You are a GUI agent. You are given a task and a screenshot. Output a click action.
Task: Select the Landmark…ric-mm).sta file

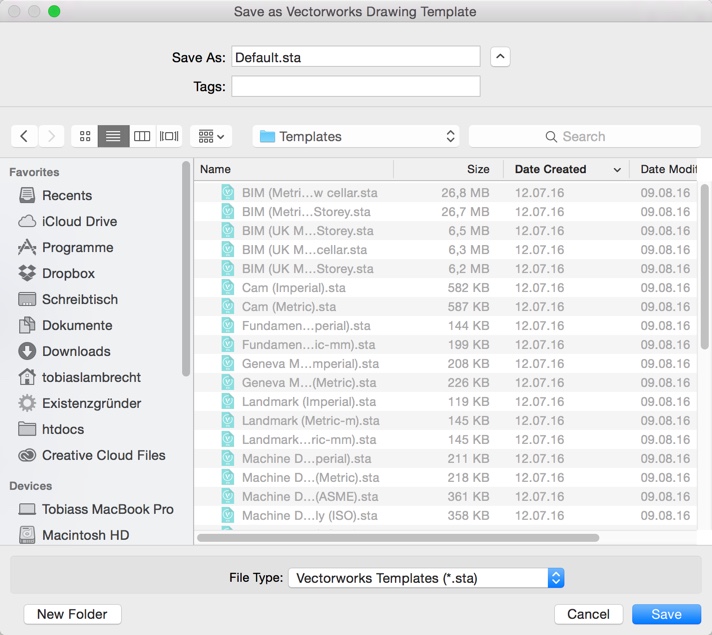click(x=446, y=440)
